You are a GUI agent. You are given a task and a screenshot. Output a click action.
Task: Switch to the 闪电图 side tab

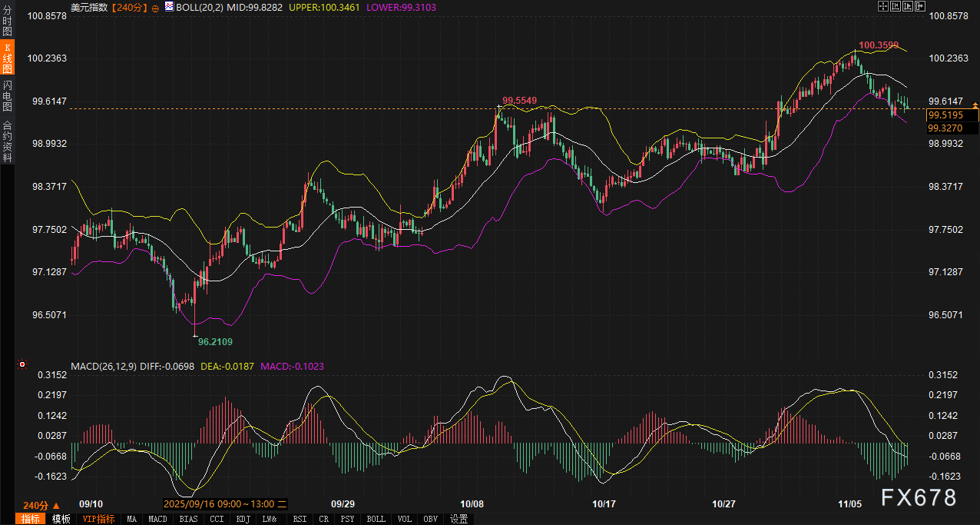pos(8,96)
